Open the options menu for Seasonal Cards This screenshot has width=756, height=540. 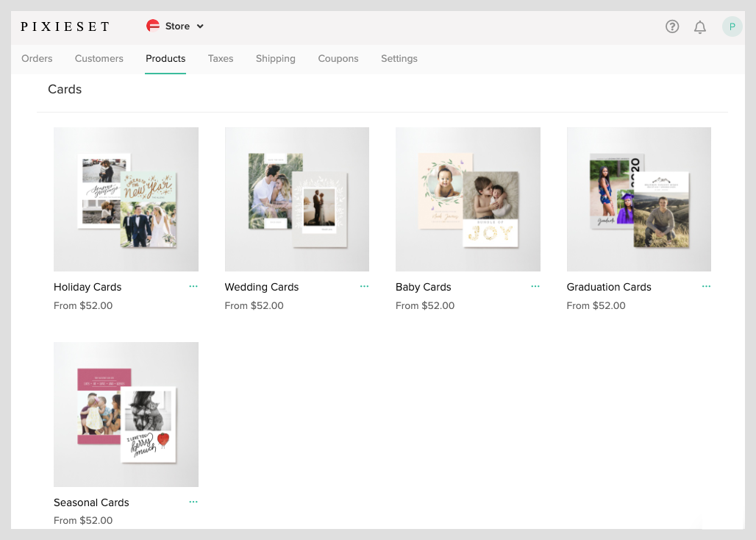193,502
